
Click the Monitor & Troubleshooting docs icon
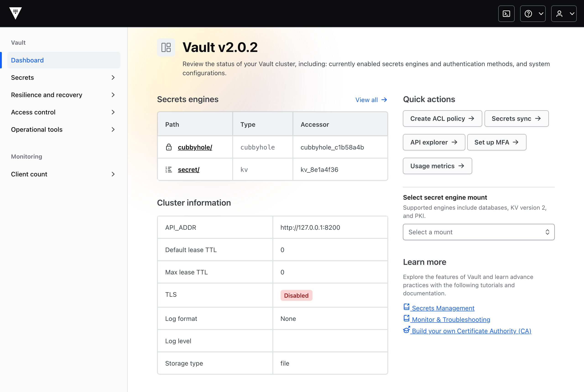pyautogui.click(x=406, y=318)
